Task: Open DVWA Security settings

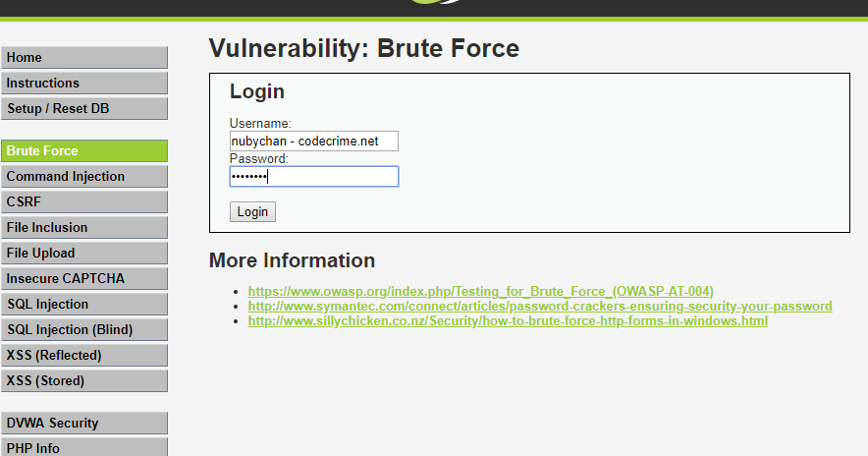Action: pyautogui.click(x=84, y=423)
